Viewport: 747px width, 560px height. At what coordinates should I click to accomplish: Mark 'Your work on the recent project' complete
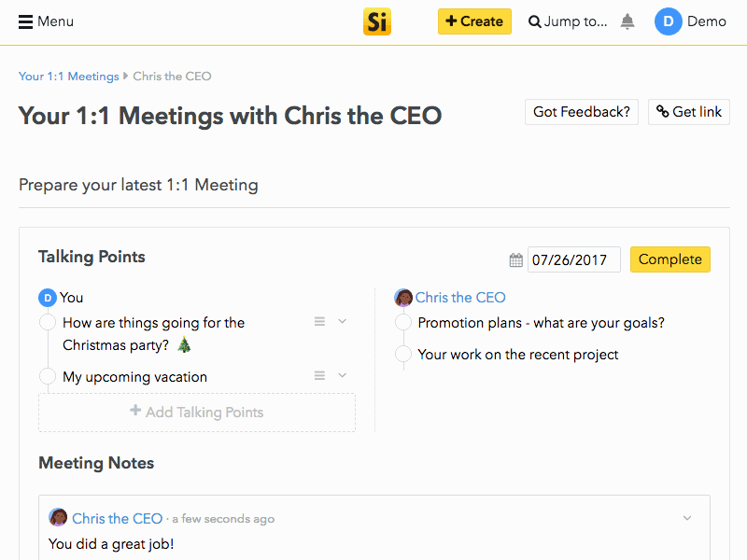403,355
